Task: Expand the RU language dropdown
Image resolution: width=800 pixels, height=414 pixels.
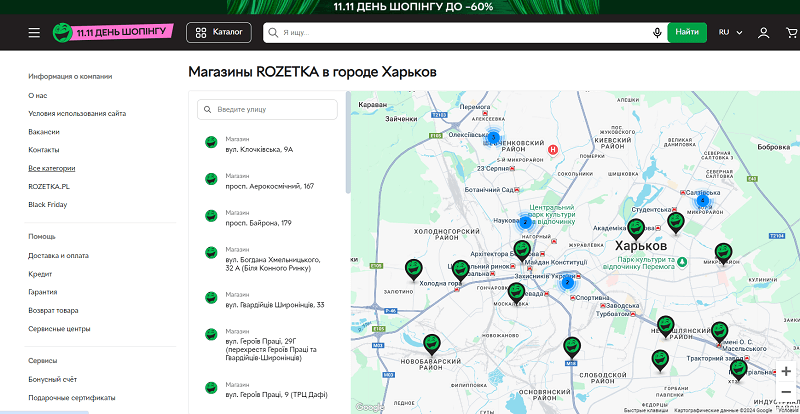Action: pos(731,32)
